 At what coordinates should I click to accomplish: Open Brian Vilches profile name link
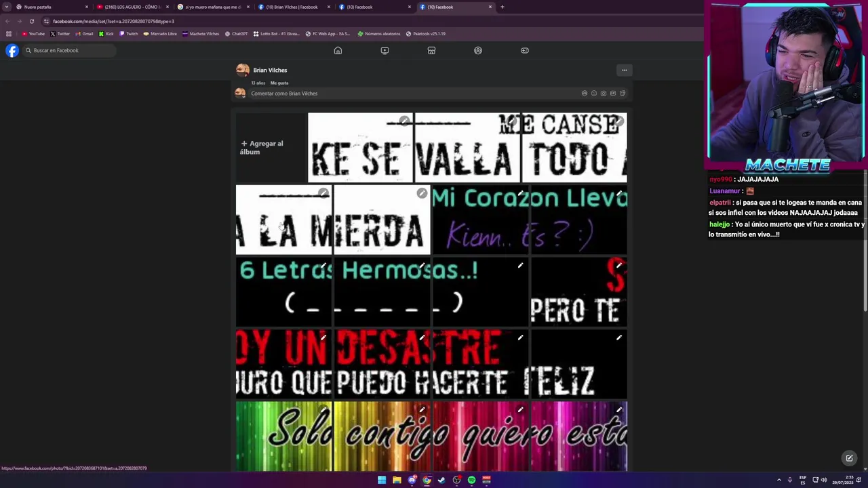click(270, 70)
